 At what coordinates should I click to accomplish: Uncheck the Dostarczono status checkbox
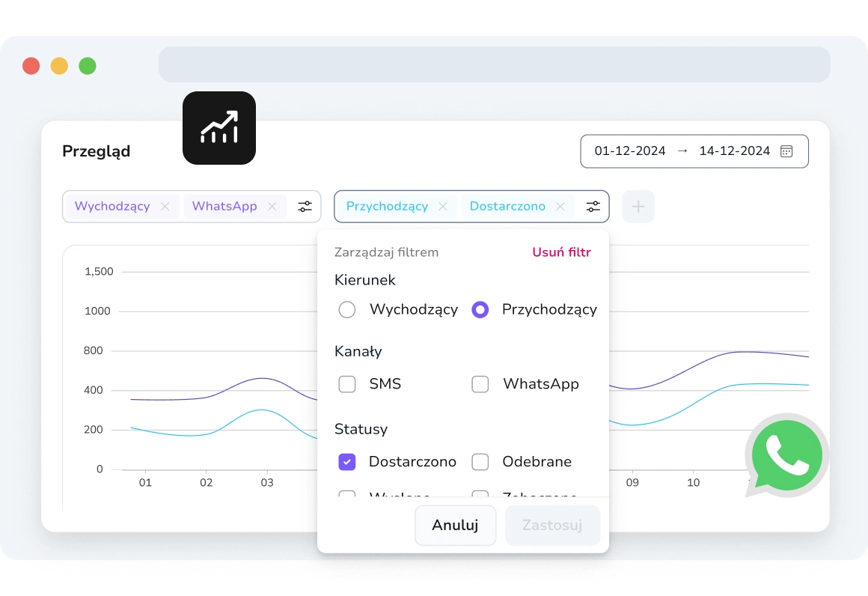347,462
